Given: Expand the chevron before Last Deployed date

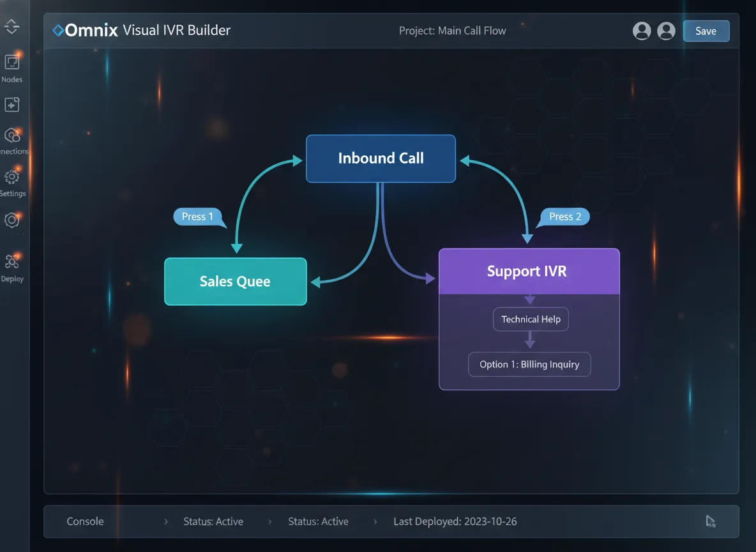Looking at the screenshot, I should 374,521.
